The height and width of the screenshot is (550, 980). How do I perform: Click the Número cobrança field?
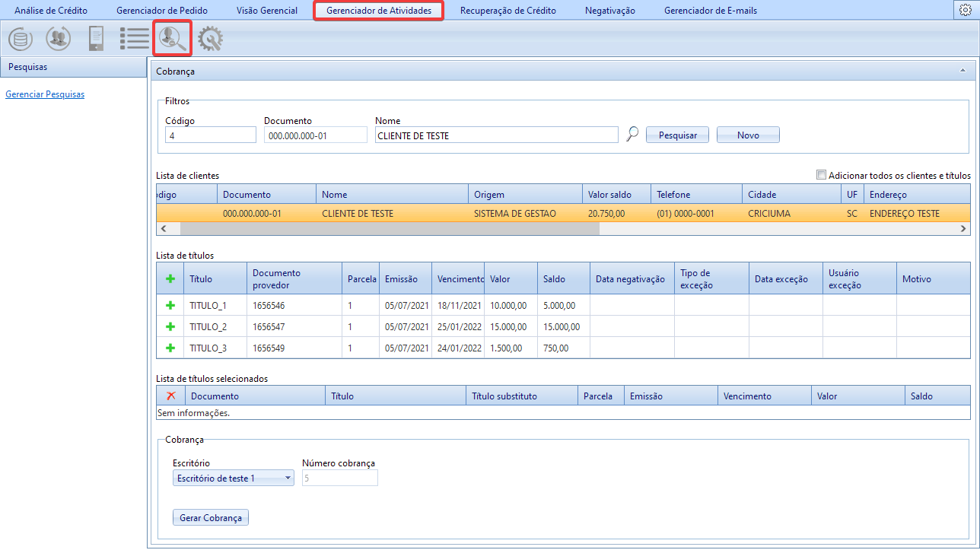tap(340, 478)
